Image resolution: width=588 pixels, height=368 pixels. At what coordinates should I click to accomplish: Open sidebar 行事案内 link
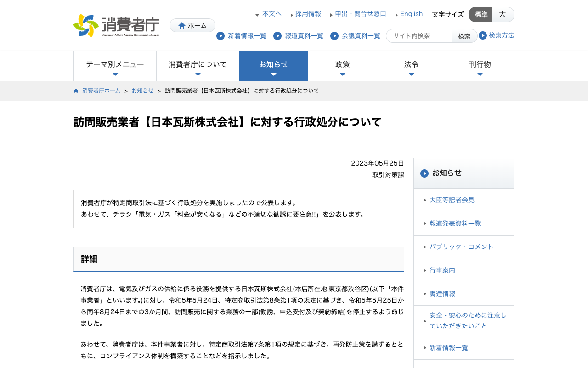pyautogui.click(x=442, y=270)
